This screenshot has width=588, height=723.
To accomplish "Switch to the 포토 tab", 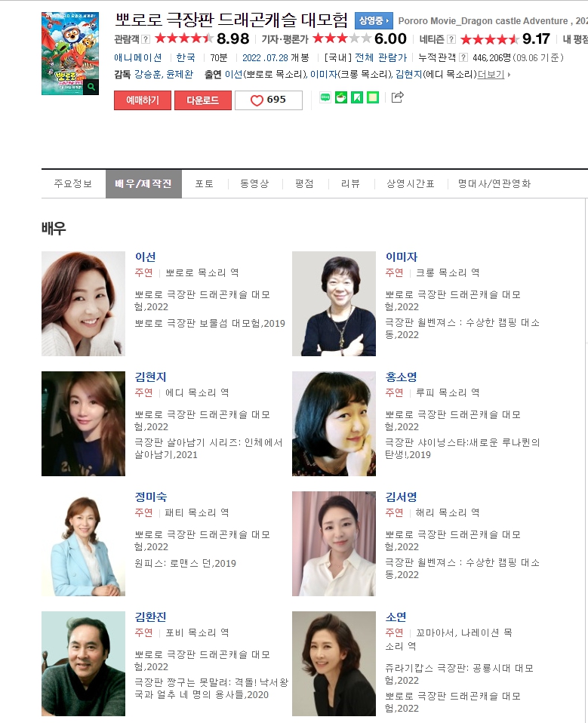I will [205, 183].
